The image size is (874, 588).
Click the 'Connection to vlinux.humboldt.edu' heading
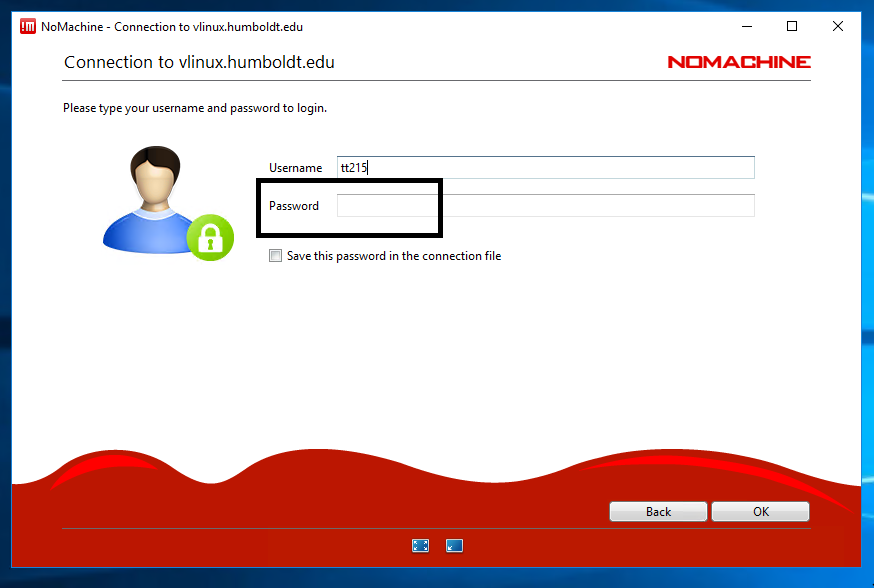199,62
